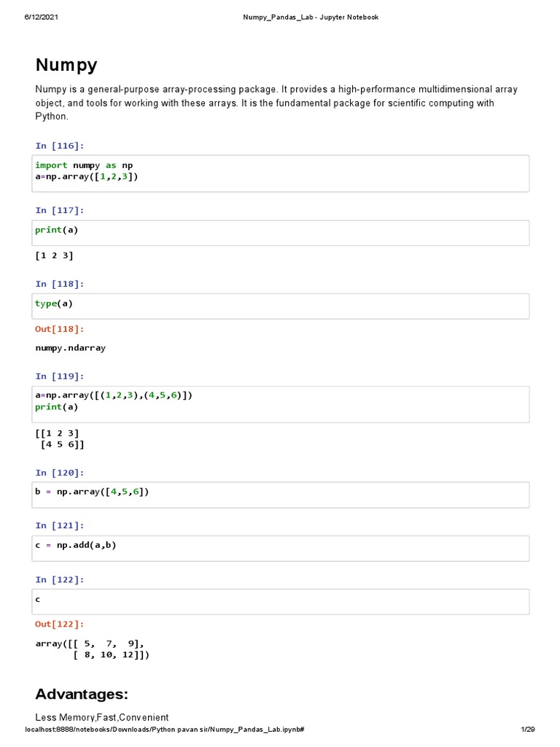Click the cell creating the 2D array a

click(x=281, y=403)
